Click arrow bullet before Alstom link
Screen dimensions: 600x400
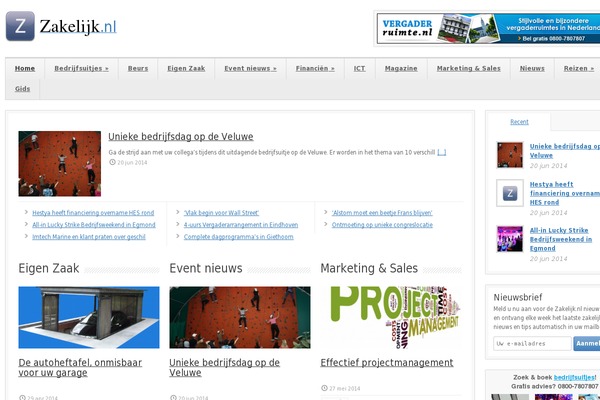tap(326, 212)
